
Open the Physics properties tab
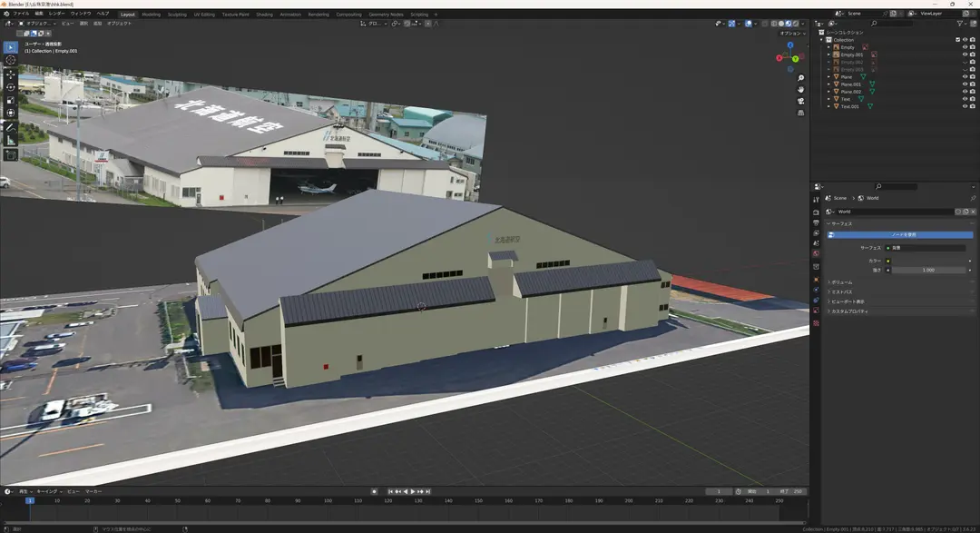(817, 290)
